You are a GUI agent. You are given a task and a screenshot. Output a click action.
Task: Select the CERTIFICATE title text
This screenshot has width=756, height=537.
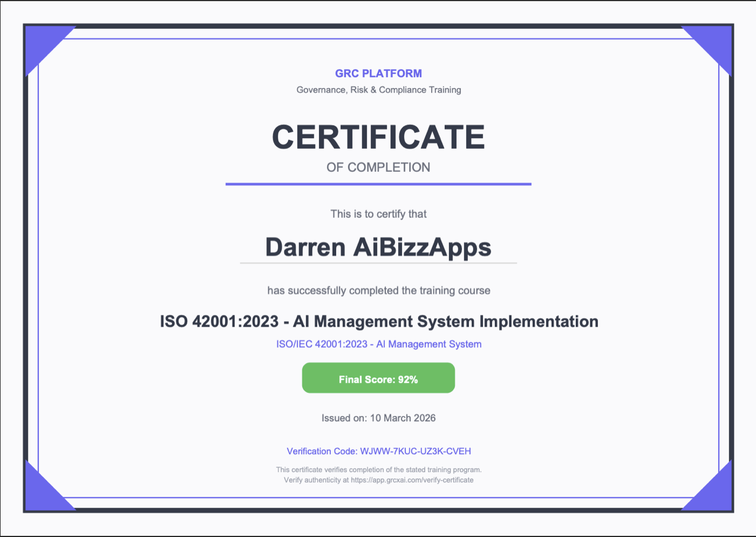coord(378,136)
